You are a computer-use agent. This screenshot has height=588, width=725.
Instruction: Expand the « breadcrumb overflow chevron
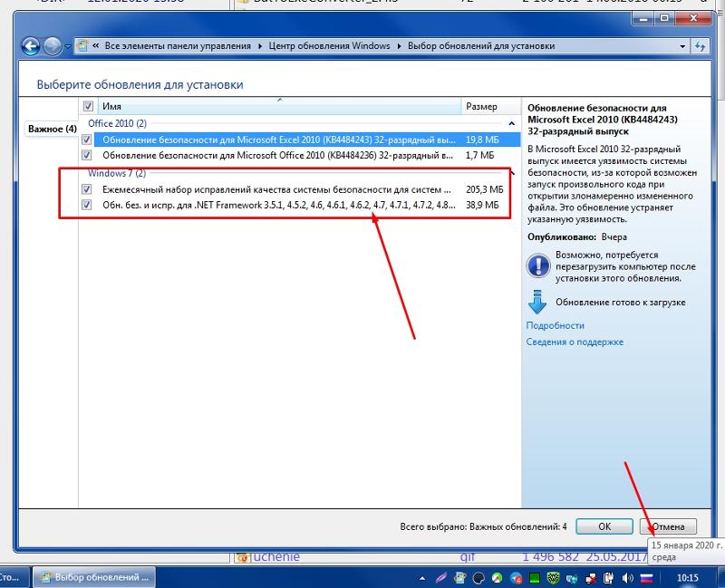(x=96, y=46)
